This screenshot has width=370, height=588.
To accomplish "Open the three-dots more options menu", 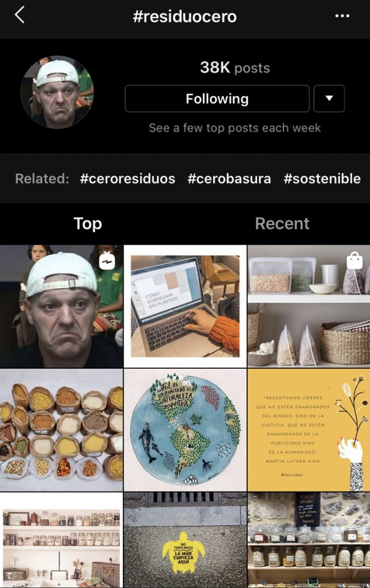I will click(342, 16).
